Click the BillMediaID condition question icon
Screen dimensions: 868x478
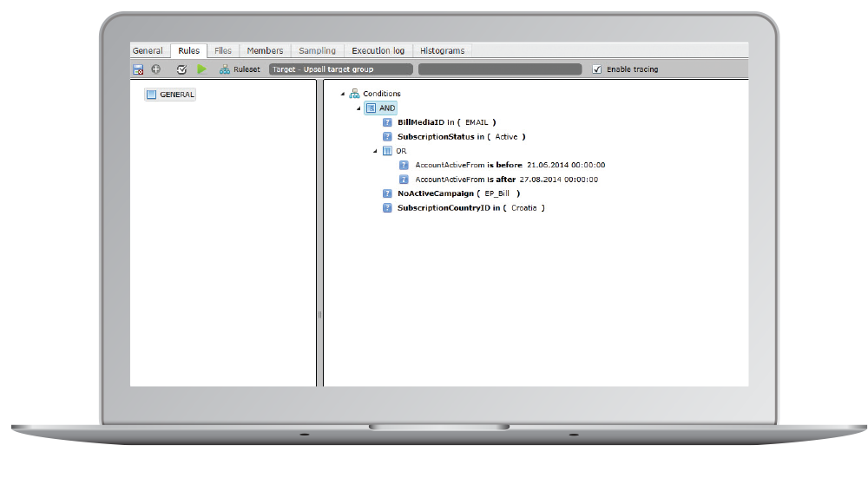click(387, 122)
